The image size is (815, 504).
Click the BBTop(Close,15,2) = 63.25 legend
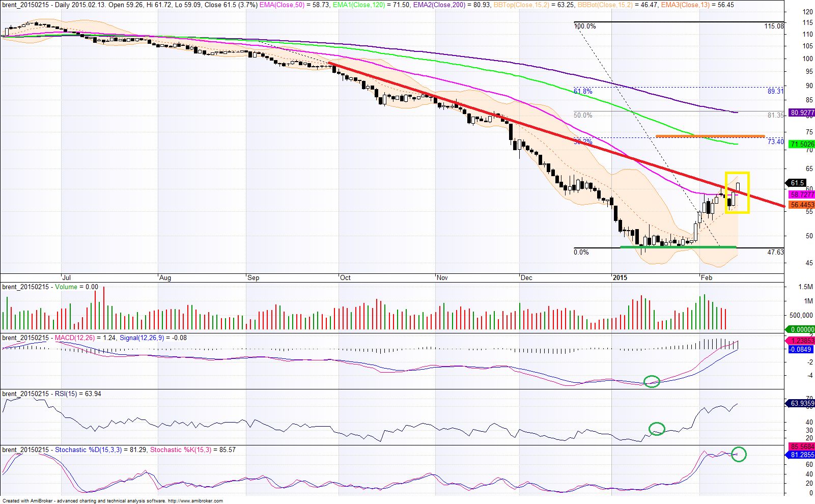click(x=533, y=5)
